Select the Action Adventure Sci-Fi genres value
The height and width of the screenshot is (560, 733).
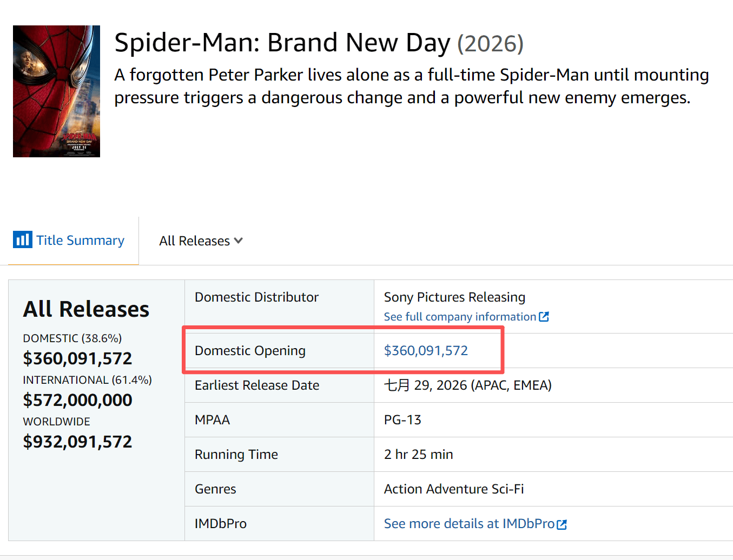454,489
